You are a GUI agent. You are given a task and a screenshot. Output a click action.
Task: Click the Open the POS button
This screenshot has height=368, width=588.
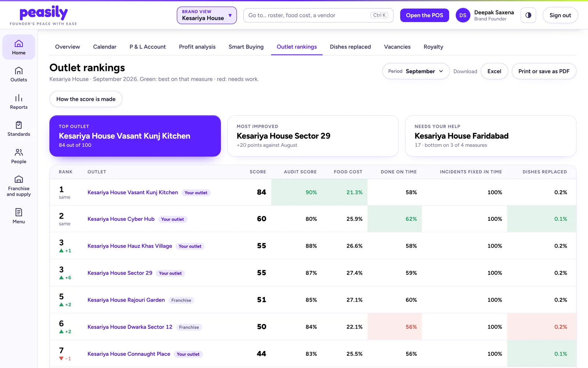pos(424,15)
